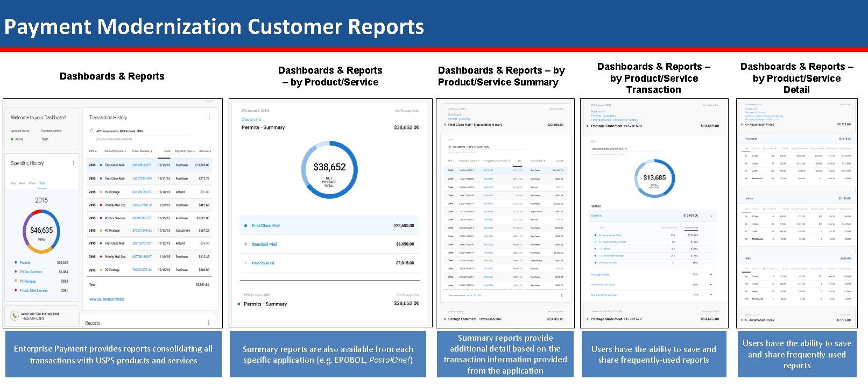This screenshot has height=387, width=868.
Task: Click the blue Permits legend dot
Action: [x=16, y=263]
